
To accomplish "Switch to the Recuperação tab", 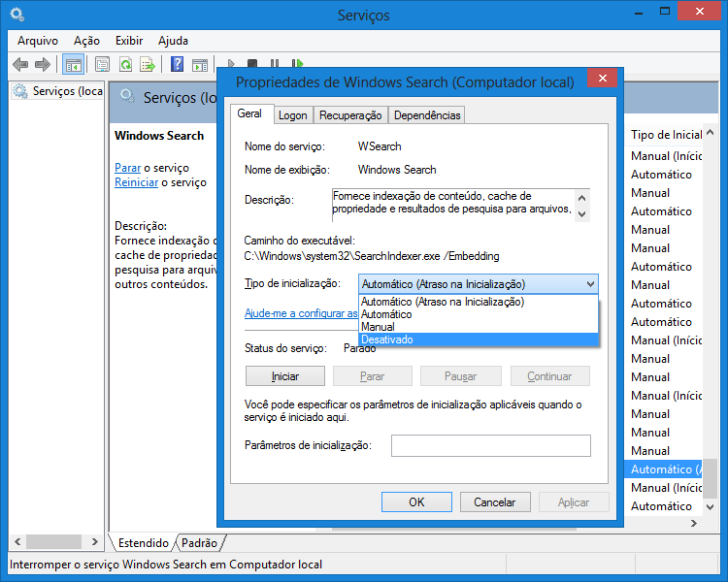I will coord(350,115).
